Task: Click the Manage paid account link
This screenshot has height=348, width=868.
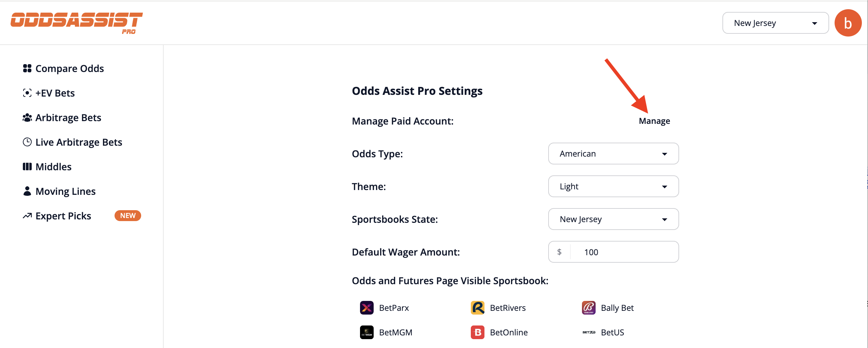Action: coord(654,120)
